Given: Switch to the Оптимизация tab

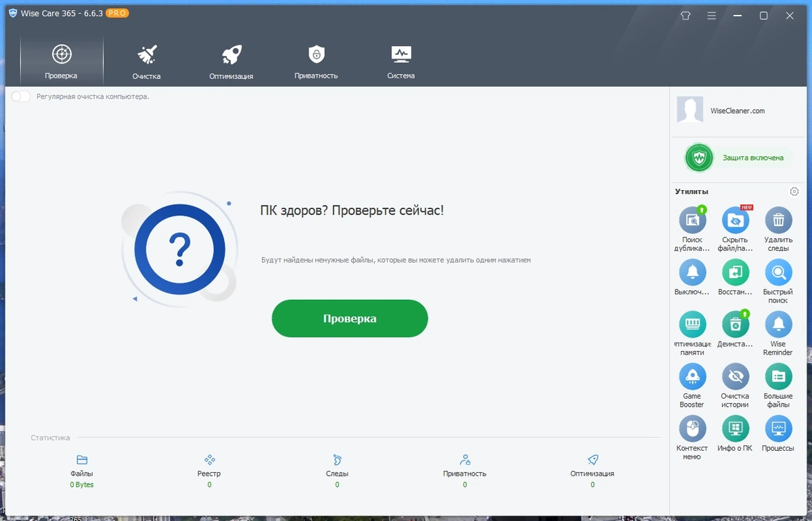Looking at the screenshot, I should [231, 62].
